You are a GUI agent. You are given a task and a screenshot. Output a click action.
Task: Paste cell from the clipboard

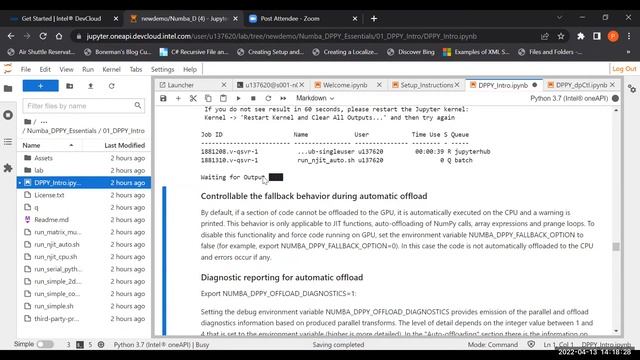pos(223,98)
